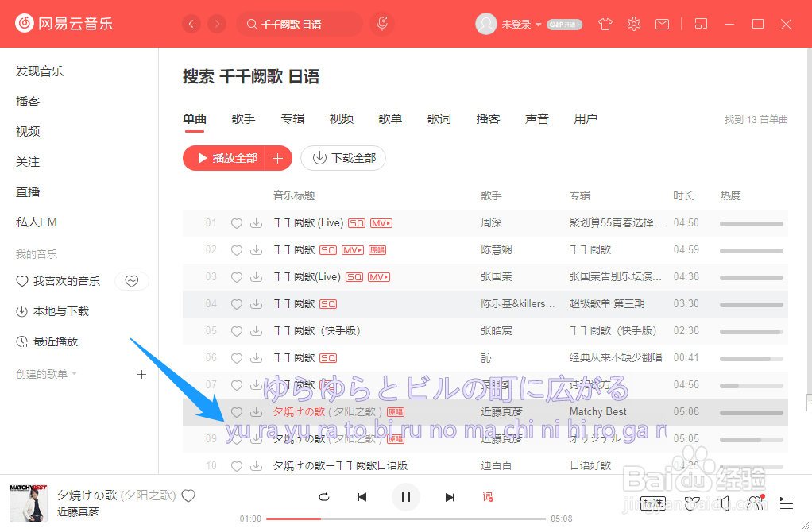Viewport: 812px width, 532px height.
Task: Open 播客 in the sidebar
Action: [x=28, y=102]
